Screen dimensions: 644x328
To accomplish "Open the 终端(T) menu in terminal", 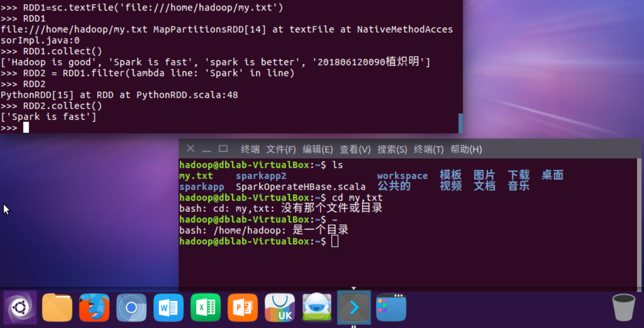I will coord(429,149).
